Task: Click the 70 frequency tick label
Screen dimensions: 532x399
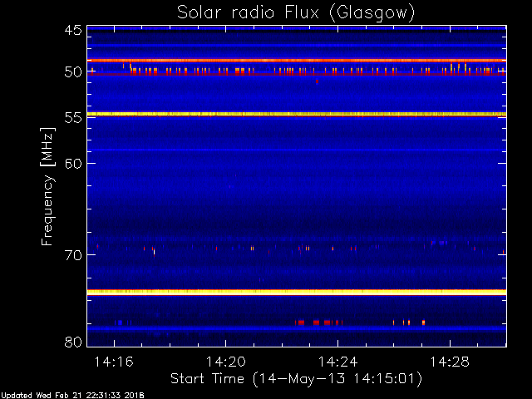Action: [73, 255]
